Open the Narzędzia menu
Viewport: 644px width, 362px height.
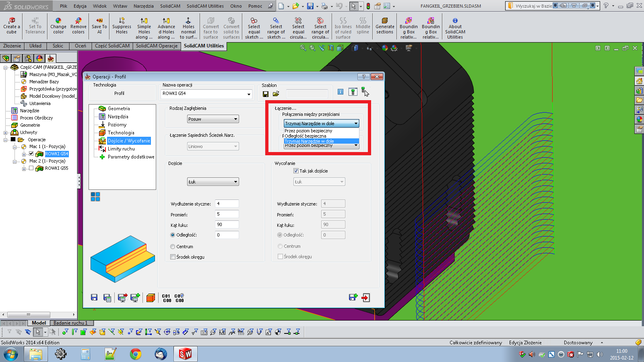coord(143,6)
